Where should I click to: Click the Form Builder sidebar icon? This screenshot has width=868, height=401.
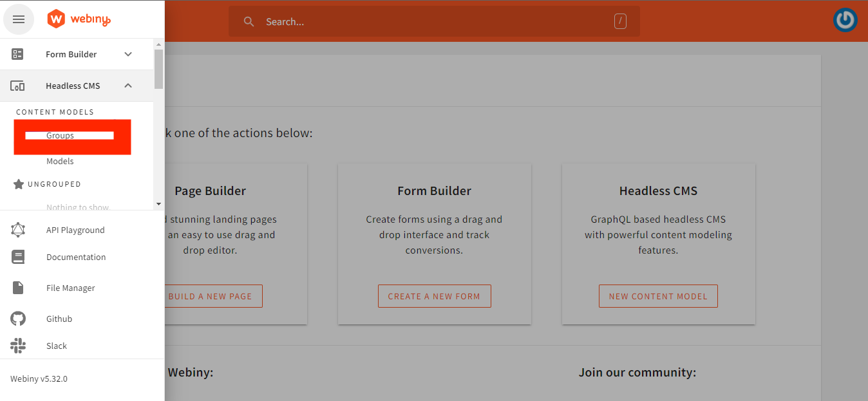pos(18,54)
